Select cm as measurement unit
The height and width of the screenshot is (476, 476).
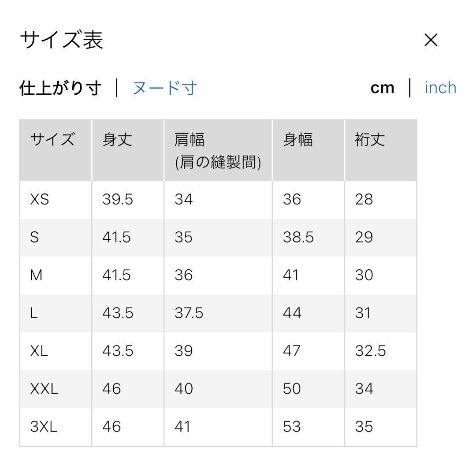382,88
